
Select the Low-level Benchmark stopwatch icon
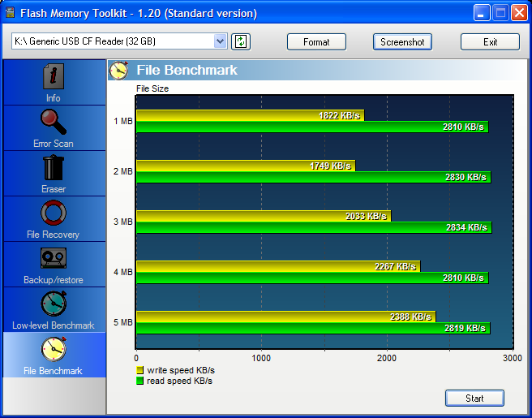(x=54, y=304)
